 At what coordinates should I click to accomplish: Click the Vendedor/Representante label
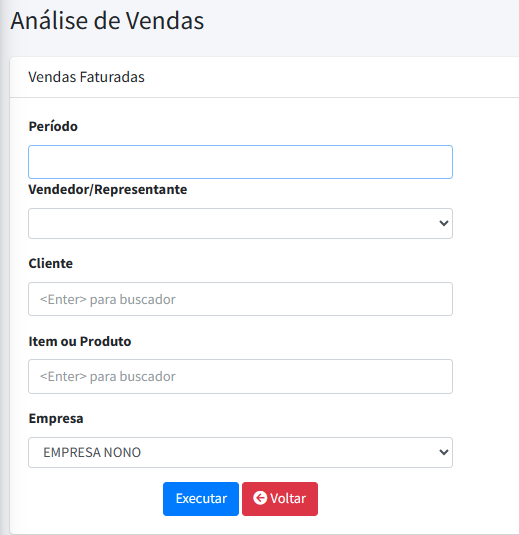(108, 189)
